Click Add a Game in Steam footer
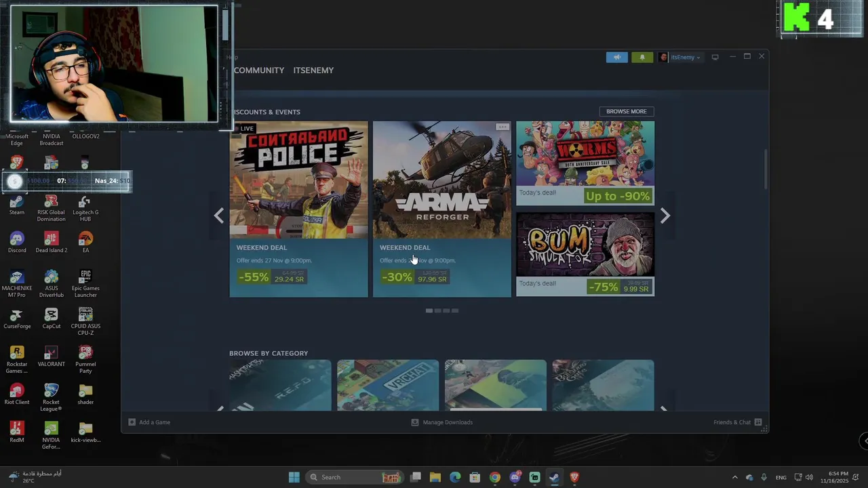Screen dimensions: 868x488 coord(149,422)
